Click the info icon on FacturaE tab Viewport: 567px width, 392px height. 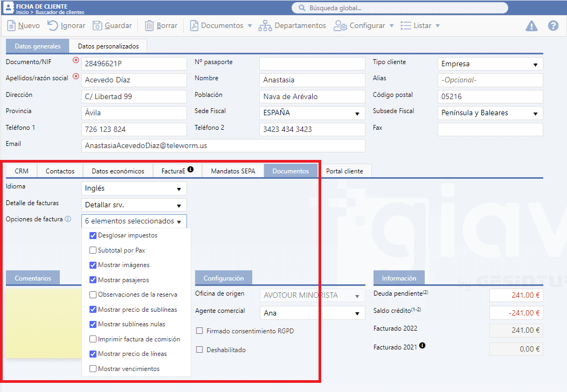[191, 169]
